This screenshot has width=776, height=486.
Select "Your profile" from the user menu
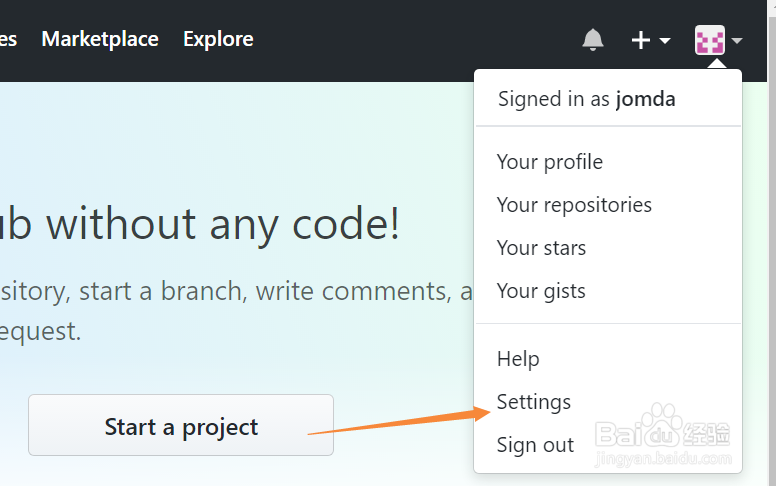[x=550, y=162]
